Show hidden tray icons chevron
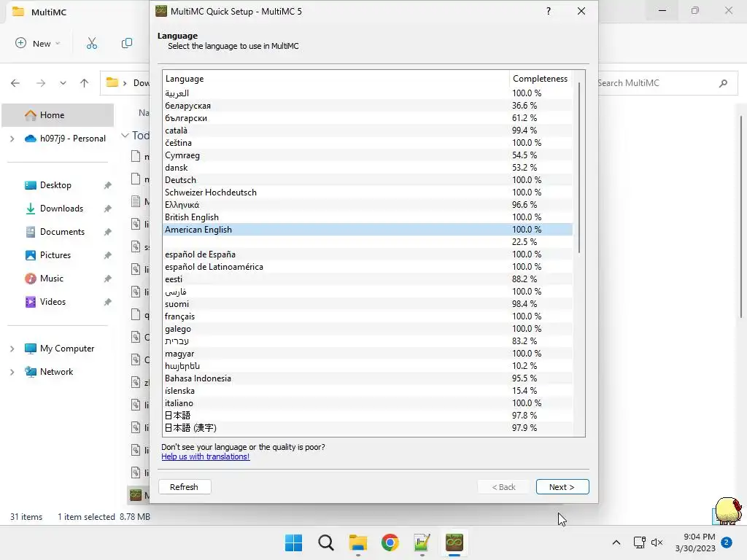Viewport: 747px width, 560px height. pyautogui.click(x=616, y=542)
